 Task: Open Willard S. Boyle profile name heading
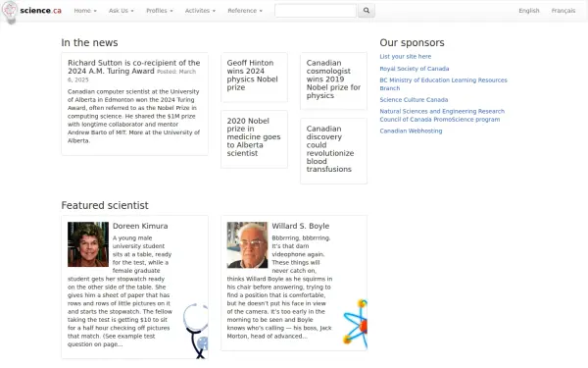click(301, 226)
